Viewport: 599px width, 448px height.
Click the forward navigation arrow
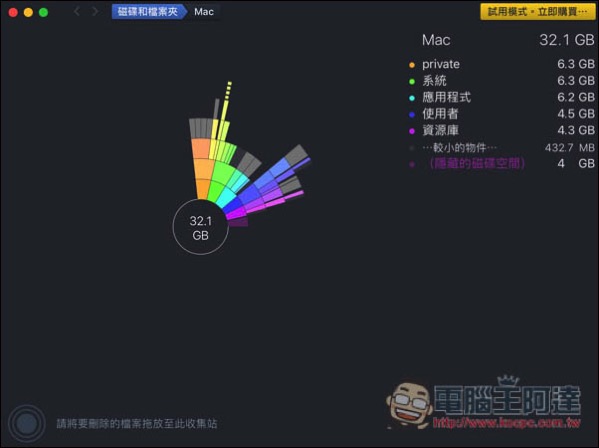click(95, 11)
